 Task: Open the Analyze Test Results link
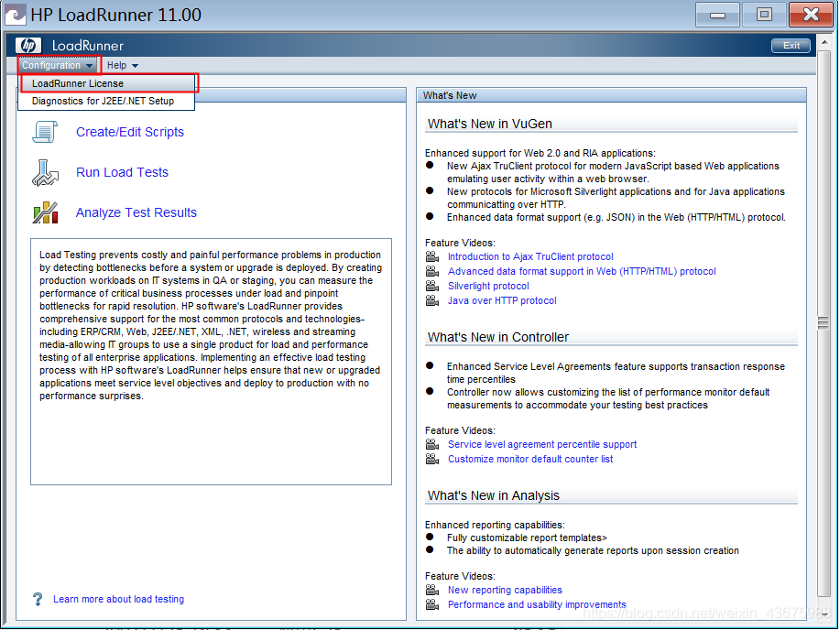136,212
